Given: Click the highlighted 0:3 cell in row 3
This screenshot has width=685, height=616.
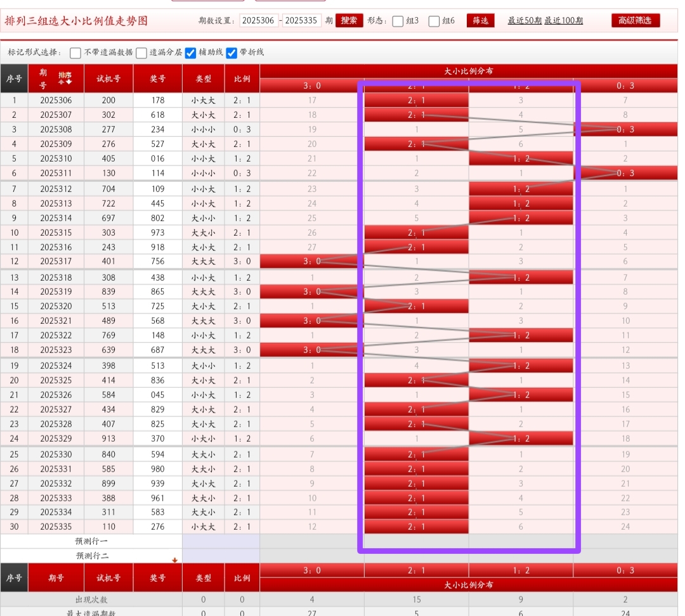Looking at the screenshot, I should (625, 129).
